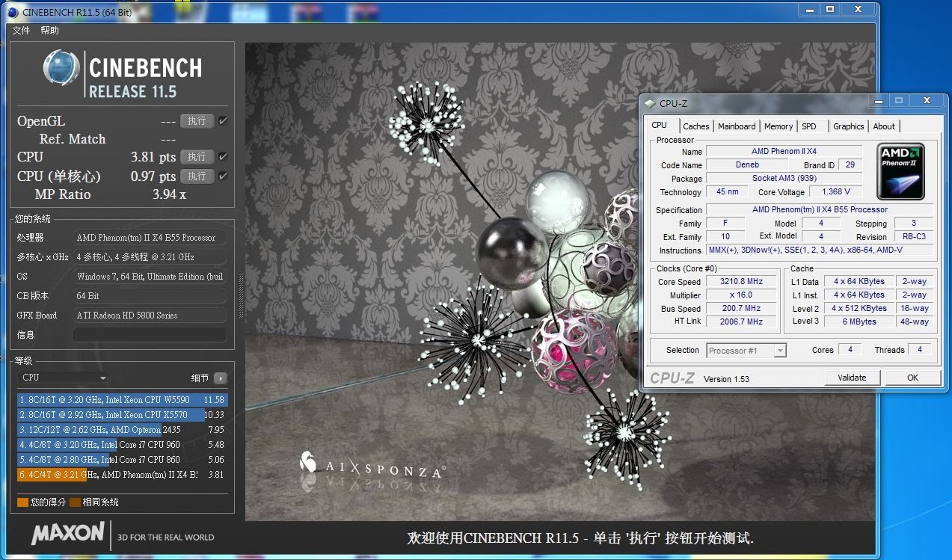This screenshot has width=952, height=560.
Task: Run the CPU (单核心) test with 执行
Action: pyautogui.click(x=197, y=176)
